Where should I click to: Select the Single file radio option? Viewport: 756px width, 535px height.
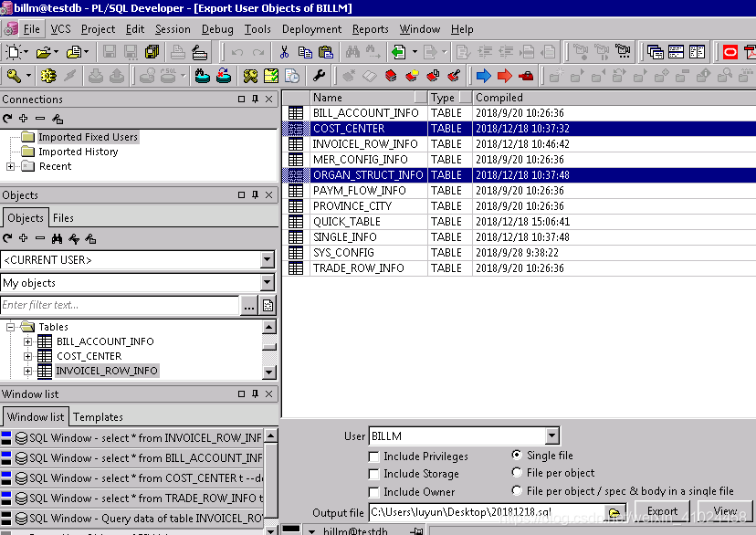pos(517,455)
